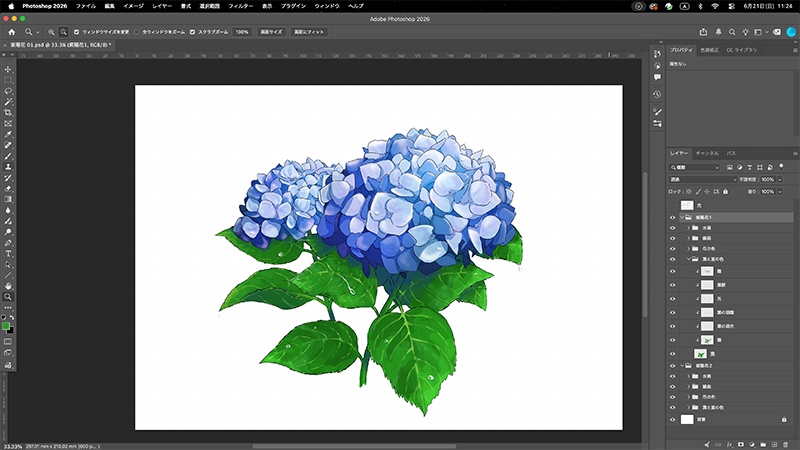Switch to the チャンネル tab

707,153
